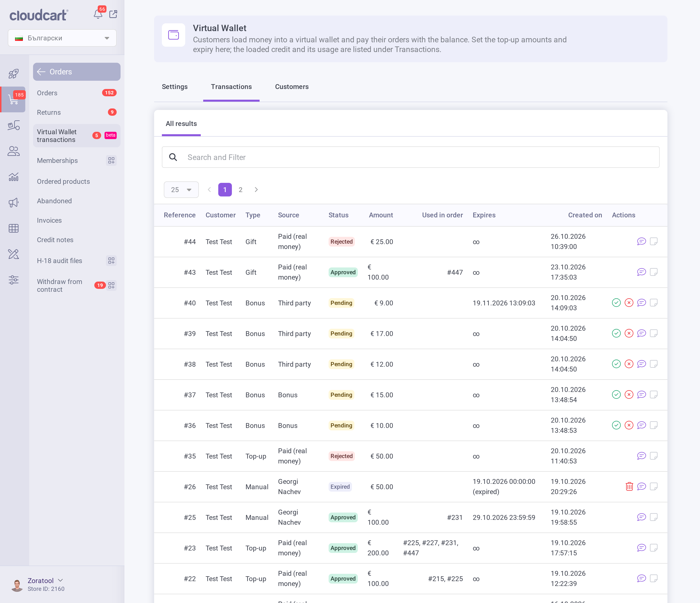
Task: Delete expired transaction #26
Action: (x=629, y=487)
